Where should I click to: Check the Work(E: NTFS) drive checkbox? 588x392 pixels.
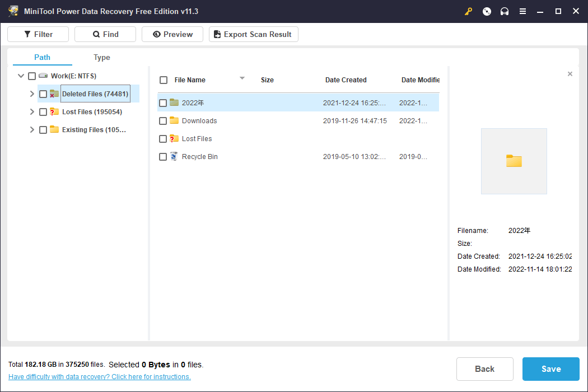coord(32,76)
